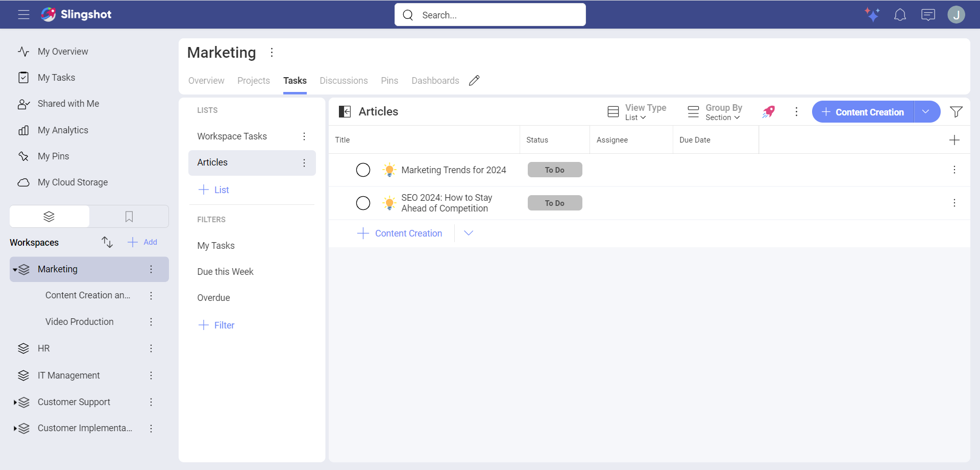Expand the inline Content Creation chevron
Viewport: 980px width, 470px height.
(x=469, y=233)
